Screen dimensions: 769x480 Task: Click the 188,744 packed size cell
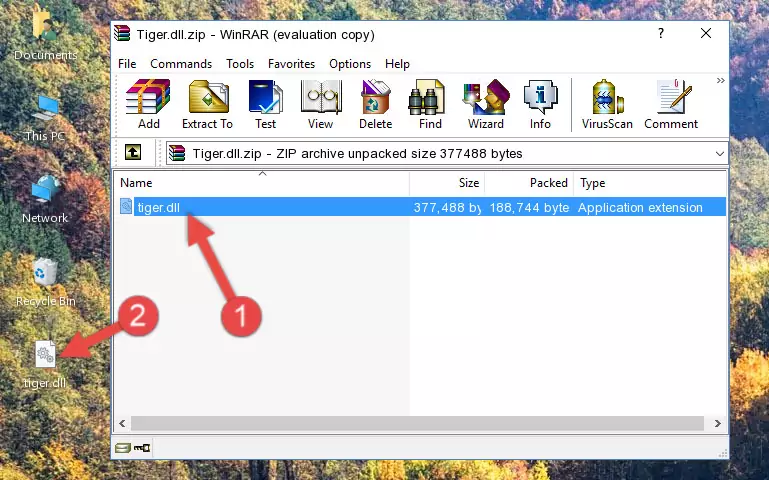click(529, 207)
